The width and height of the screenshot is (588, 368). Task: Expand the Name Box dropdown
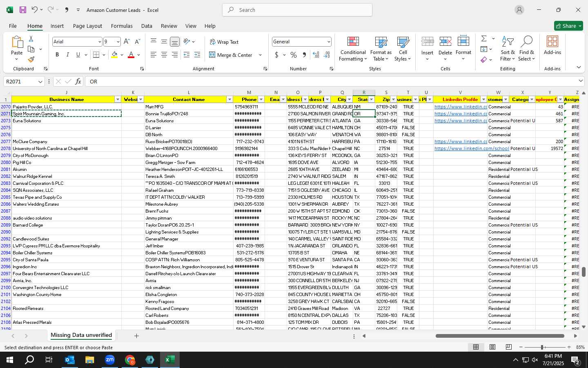tap(40, 81)
